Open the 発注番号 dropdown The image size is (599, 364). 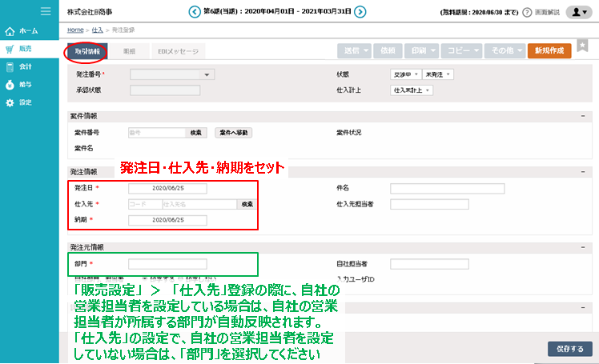point(208,74)
